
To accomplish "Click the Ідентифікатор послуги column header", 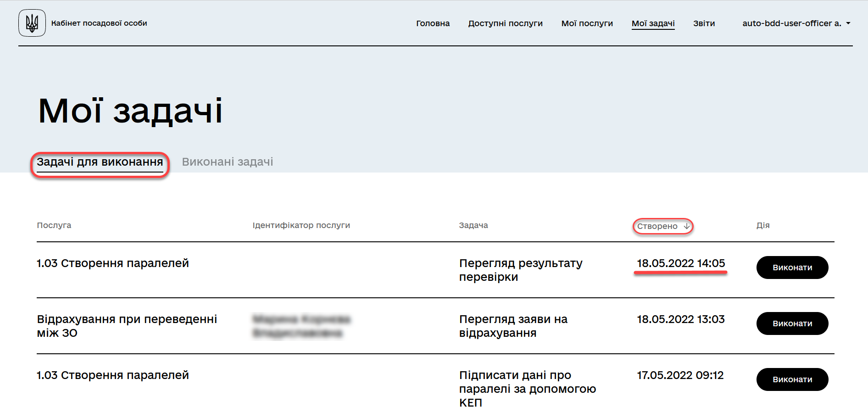I will [x=301, y=225].
